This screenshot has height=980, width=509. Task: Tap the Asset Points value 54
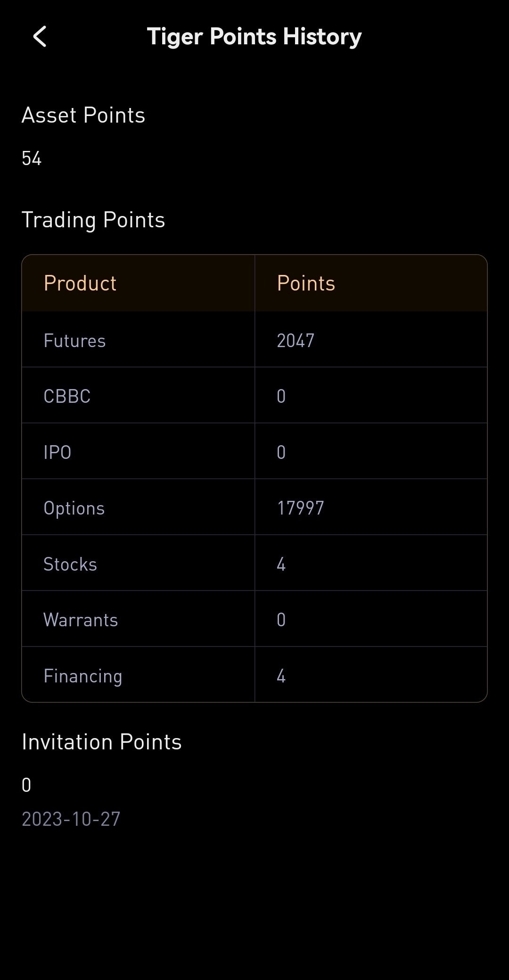tap(32, 158)
